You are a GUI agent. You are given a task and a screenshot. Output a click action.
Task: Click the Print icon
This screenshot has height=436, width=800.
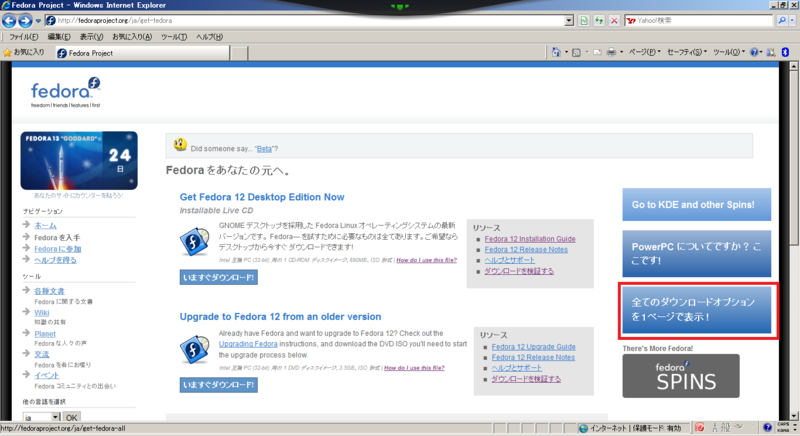611,52
